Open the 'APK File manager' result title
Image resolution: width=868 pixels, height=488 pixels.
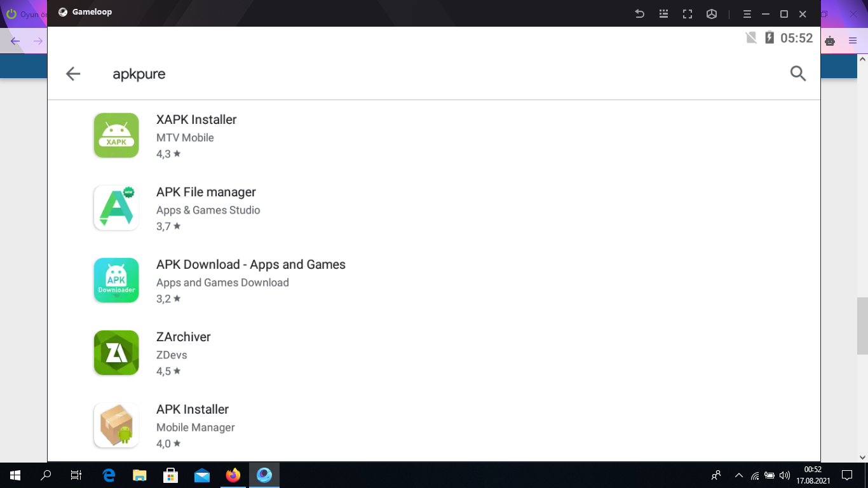[x=206, y=192]
